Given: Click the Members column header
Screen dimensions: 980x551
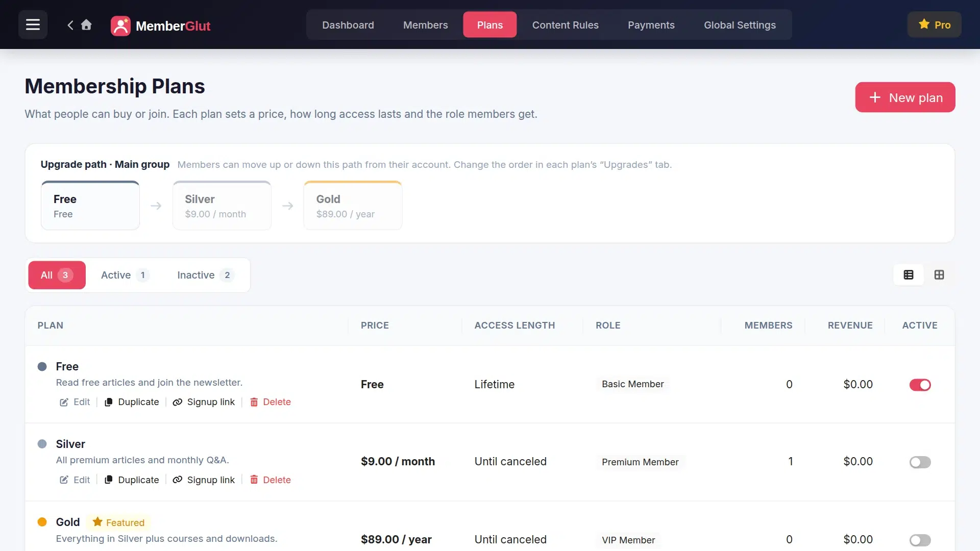Looking at the screenshot, I should point(768,325).
